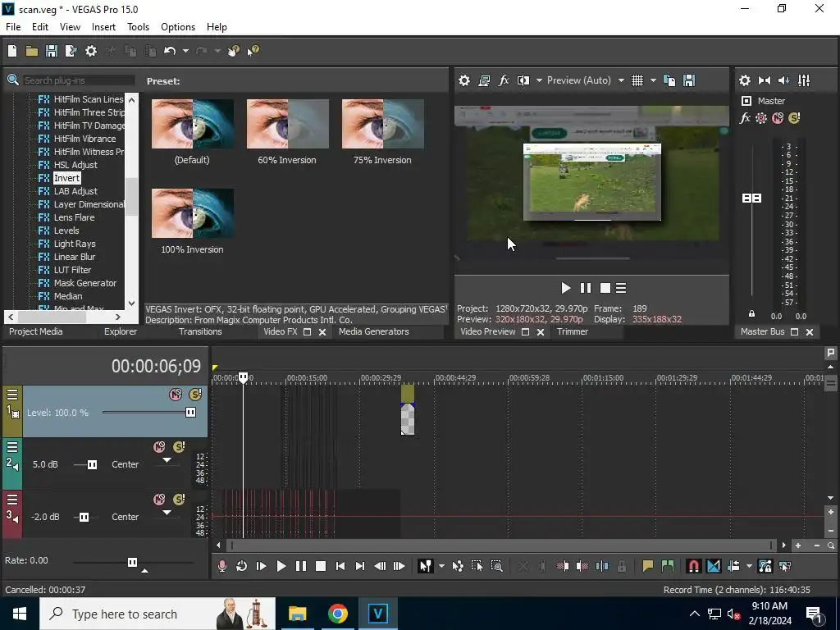This screenshot has height=630, width=840.
Task: Select the Selection Edit tool
Action: 477,566
